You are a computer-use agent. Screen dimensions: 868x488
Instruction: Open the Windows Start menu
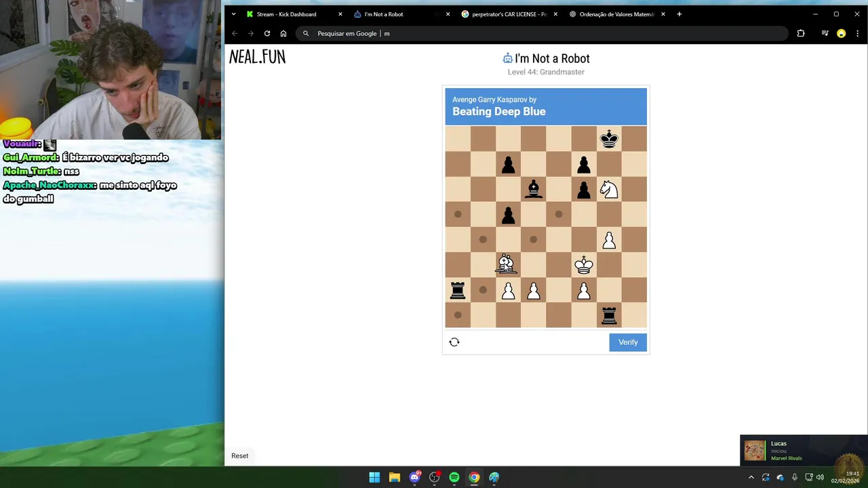coord(374,477)
